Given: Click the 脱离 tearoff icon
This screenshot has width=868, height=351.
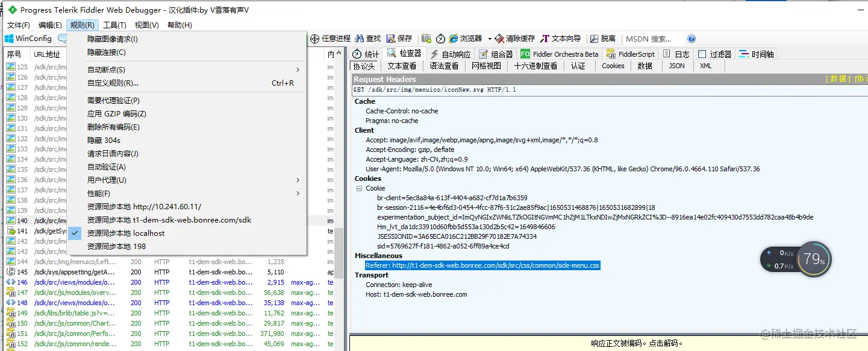Looking at the screenshot, I should tap(595, 39).
